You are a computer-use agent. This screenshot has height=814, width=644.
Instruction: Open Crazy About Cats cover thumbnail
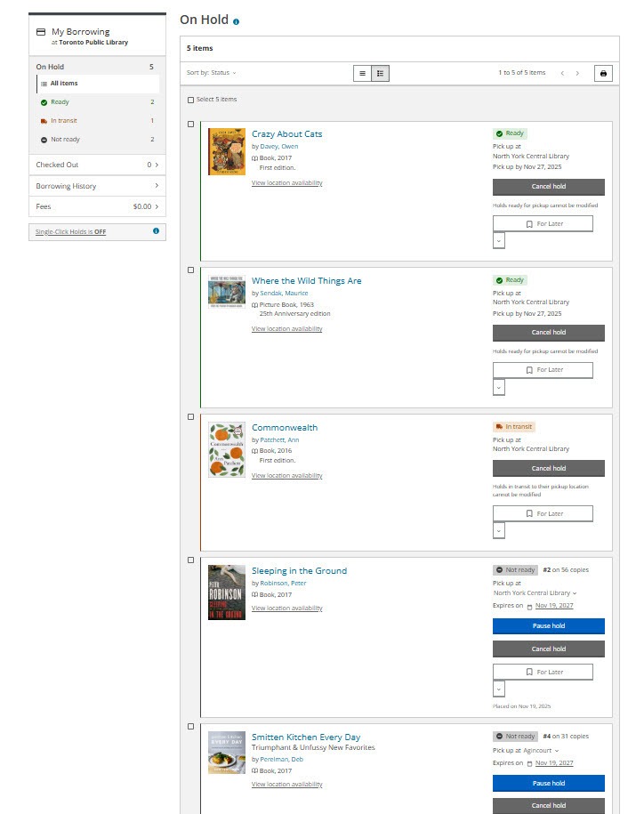pyautogui.click(x=227, y=151)
